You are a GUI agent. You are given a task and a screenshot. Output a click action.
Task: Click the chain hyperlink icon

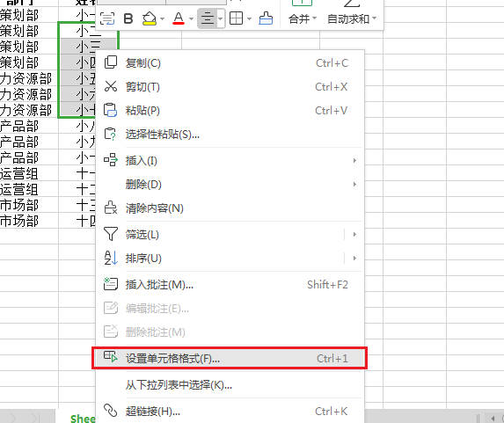pos(111,410)
